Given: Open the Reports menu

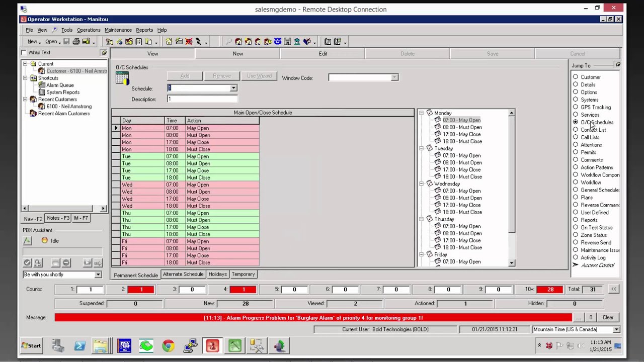Looking at the screenshot, I should (x=144, y=30).
